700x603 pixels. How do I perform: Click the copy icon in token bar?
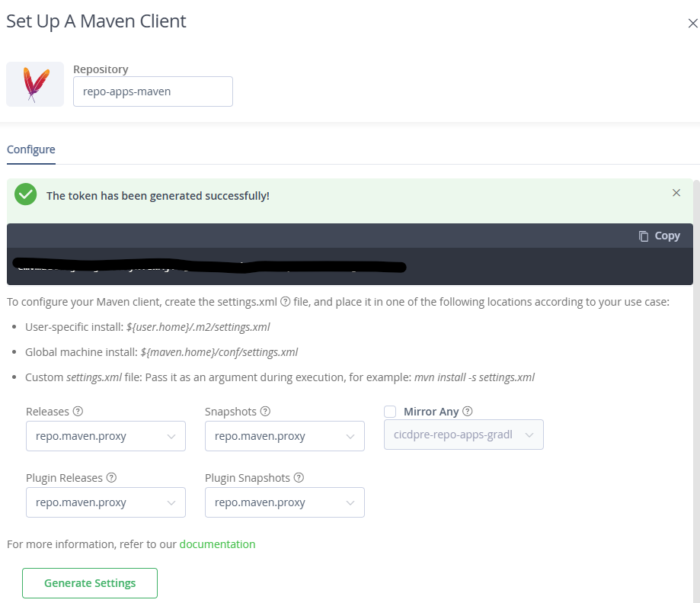(644, 236)
